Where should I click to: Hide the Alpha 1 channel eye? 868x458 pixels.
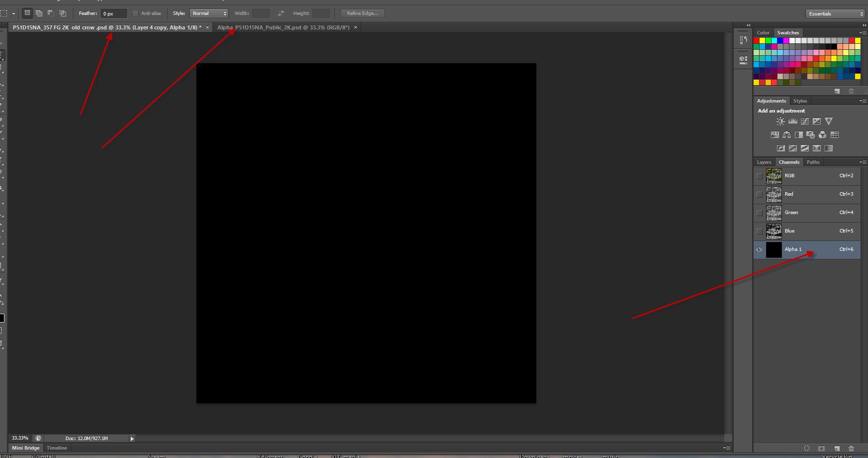[x=759, y=249]
